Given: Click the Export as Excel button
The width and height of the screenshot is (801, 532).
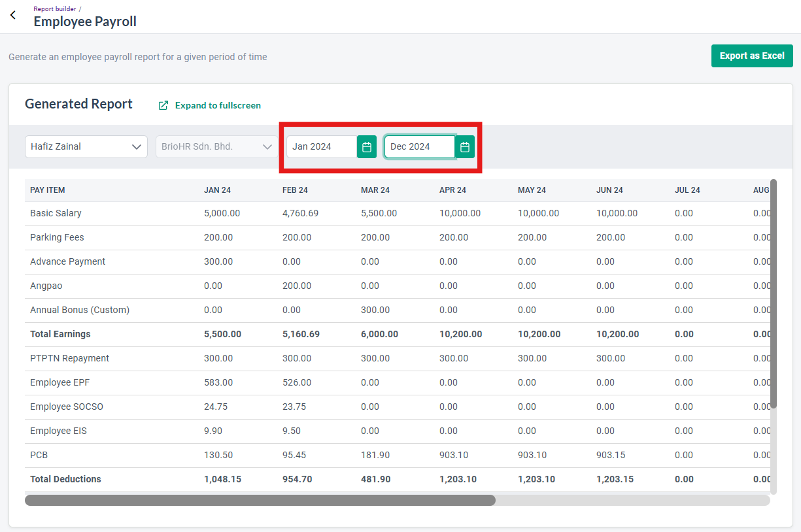Looking at the screenshot, I should [x=752, y=56].
